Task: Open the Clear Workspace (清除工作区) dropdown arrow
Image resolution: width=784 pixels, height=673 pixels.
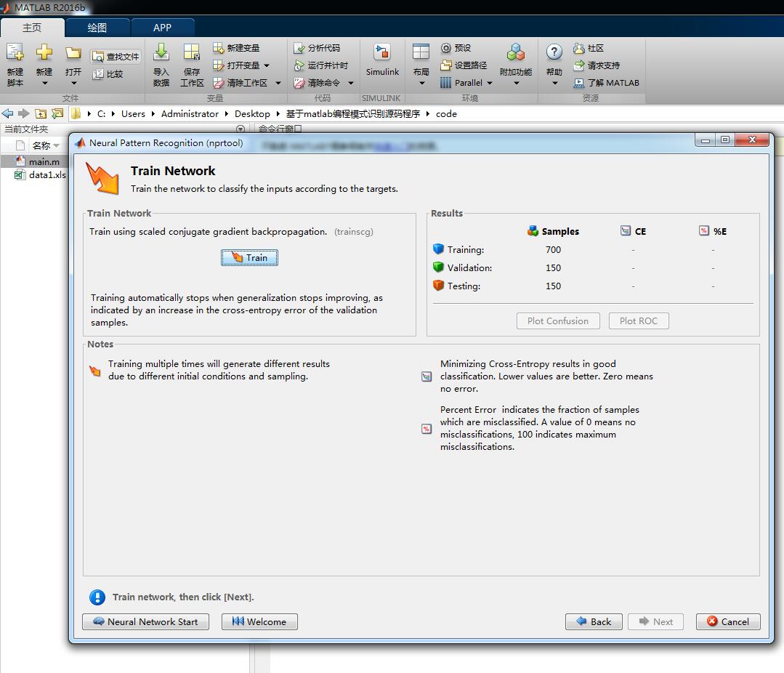Action: tap(278, 83)
